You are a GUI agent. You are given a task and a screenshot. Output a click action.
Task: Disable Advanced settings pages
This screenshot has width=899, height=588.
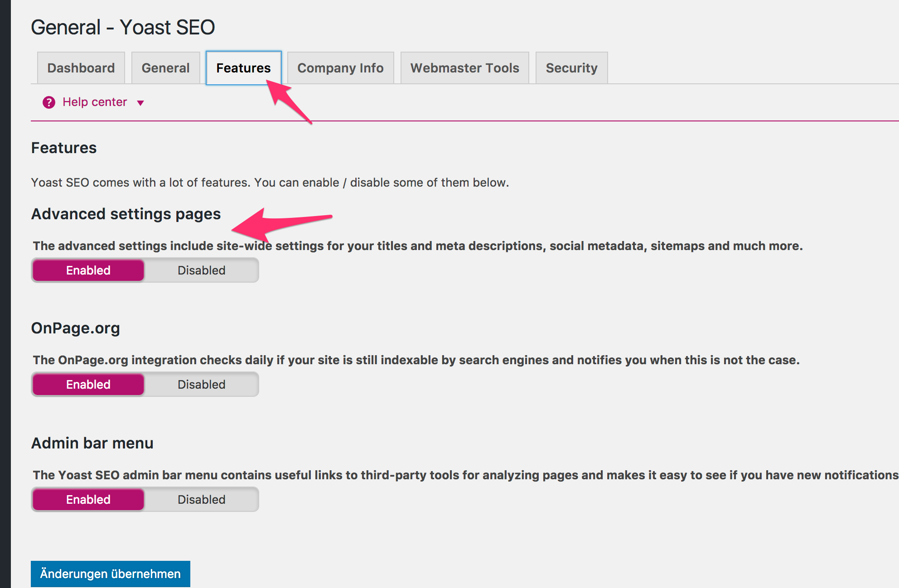click(201, 270)
